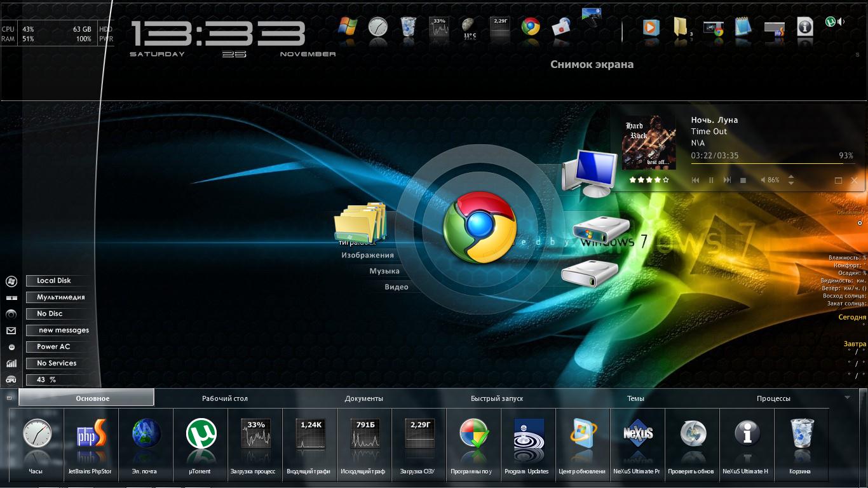Viewport: 868px width, 488px height.
Task: Open the large Chrome logo in the center
Action: [480, 227]
